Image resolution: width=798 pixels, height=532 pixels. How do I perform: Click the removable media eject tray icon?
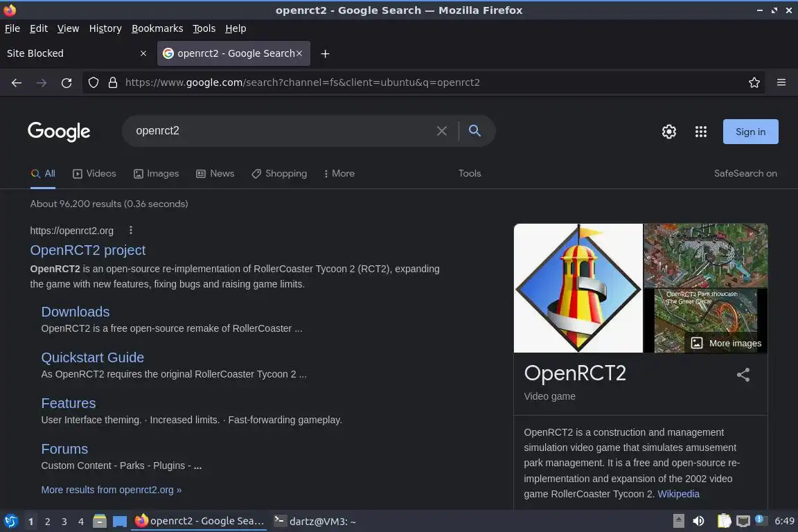pyautogui.click(x=678, y=521)
